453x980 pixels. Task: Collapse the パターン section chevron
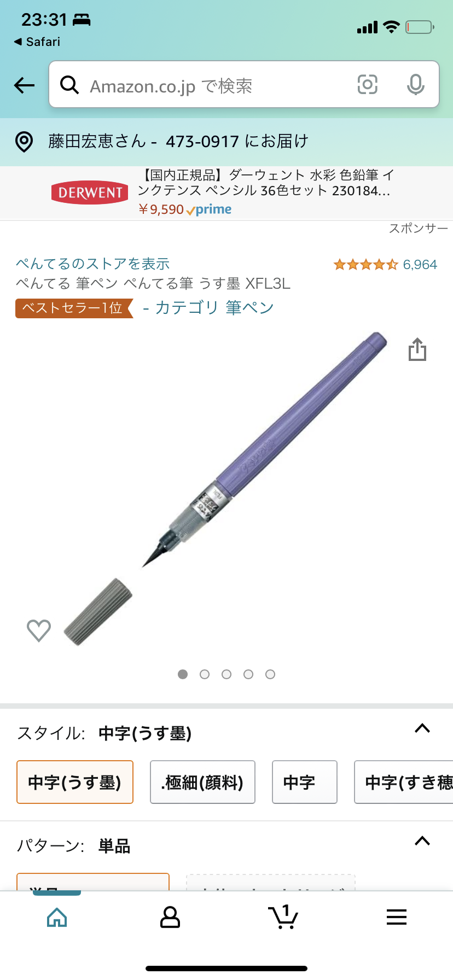(x=422, y=841)
